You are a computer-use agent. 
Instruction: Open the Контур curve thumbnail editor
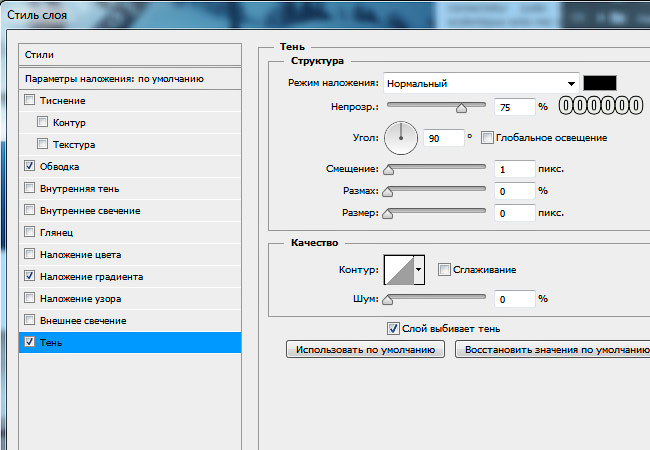tap(399, 270)
